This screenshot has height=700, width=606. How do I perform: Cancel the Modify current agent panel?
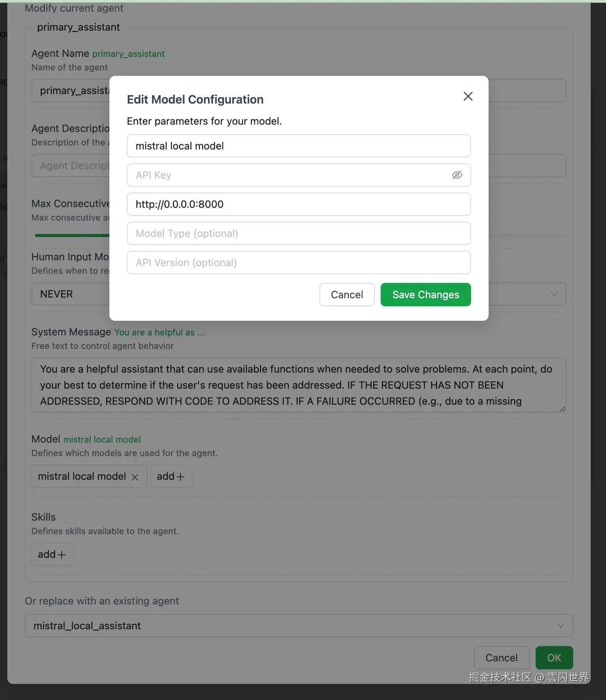pos(501,658)
